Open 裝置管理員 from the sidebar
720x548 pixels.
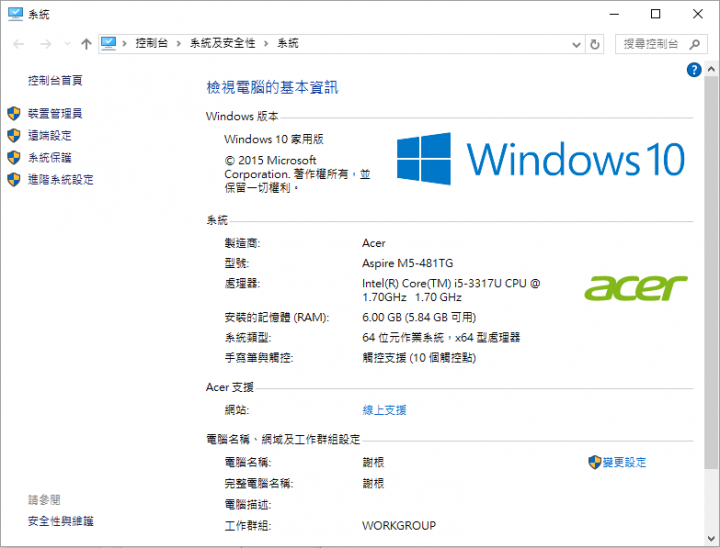pyautogui.click(x=55, y=113)
